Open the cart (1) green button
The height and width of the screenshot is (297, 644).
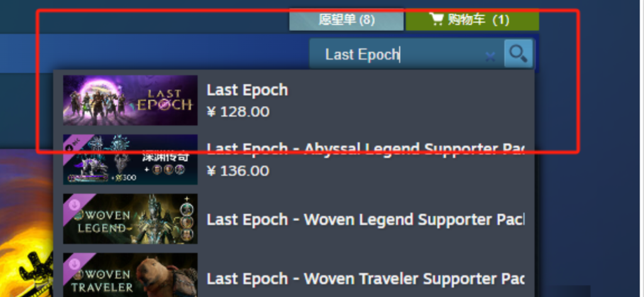472,19
